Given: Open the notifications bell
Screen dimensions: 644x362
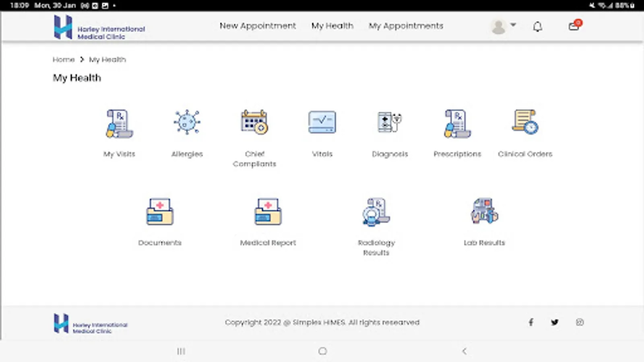Looking at the screenshot, I should pos(537,26).
